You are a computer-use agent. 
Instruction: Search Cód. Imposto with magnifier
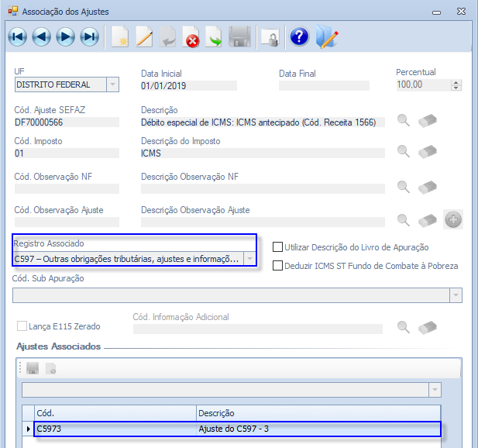tap(404, 151)
